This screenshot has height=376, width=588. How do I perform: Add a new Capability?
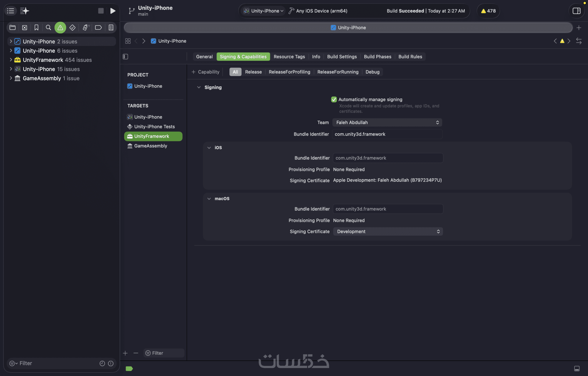[x=206, y=72]
